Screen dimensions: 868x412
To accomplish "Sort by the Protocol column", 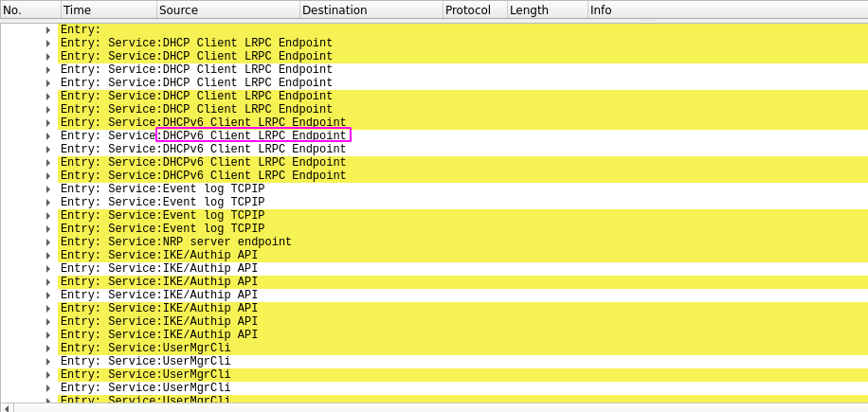I will [x=473, y=10].
